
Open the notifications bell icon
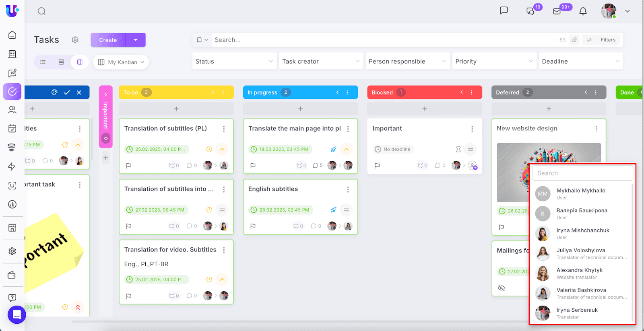point(583,11)
